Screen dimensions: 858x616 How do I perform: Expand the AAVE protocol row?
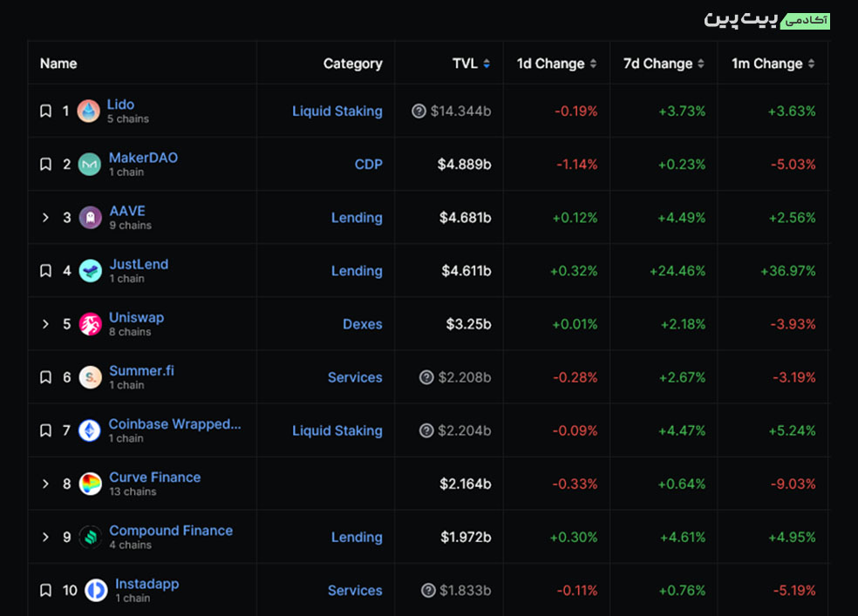(x=46, y=218)
